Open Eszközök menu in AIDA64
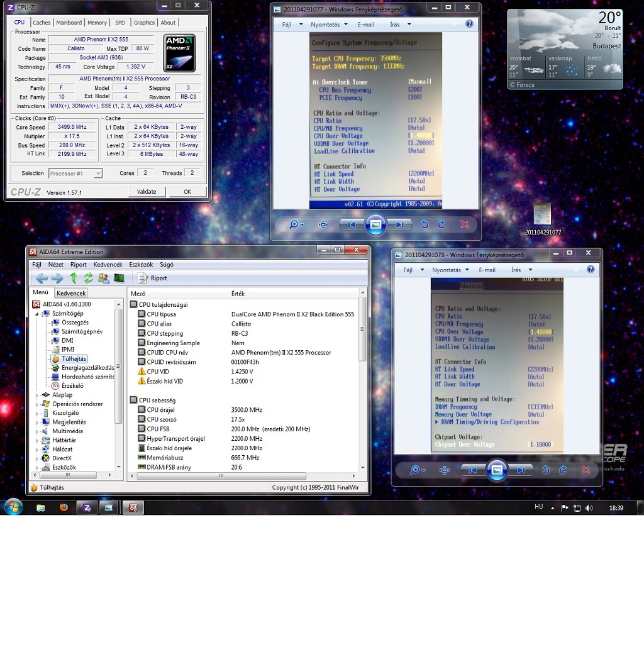Screen dimensions: 644x652 [x=141, y=265]
